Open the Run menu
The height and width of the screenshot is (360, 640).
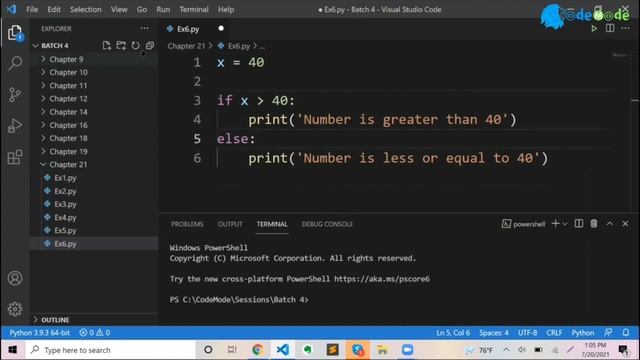pos(163,9)
